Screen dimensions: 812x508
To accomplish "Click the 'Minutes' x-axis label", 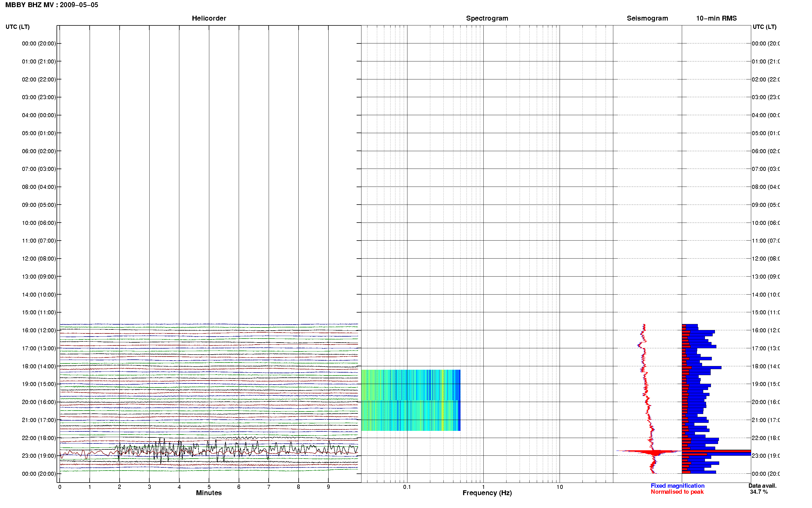I will coord(209,493).
